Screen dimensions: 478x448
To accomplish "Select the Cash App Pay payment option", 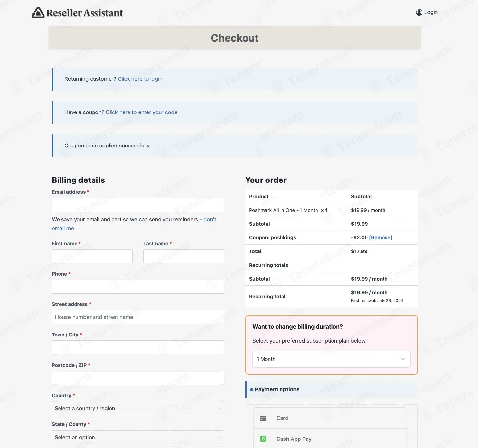I will click(x=330, y=439).
